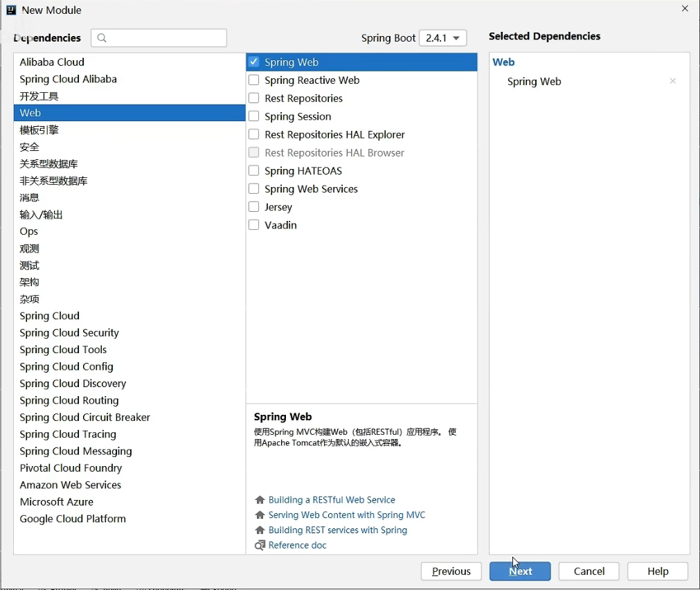The image size is (700, 590).
Task: Select Spring Cloud Security category
Action: (x=129, y=332)
